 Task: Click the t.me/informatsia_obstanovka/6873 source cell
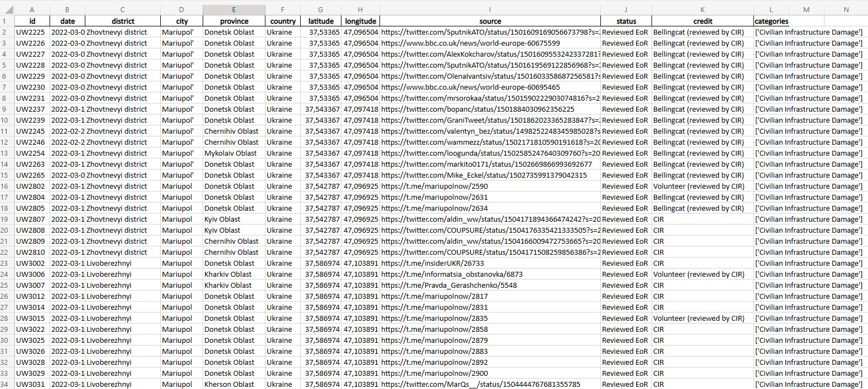click(490, 274)
